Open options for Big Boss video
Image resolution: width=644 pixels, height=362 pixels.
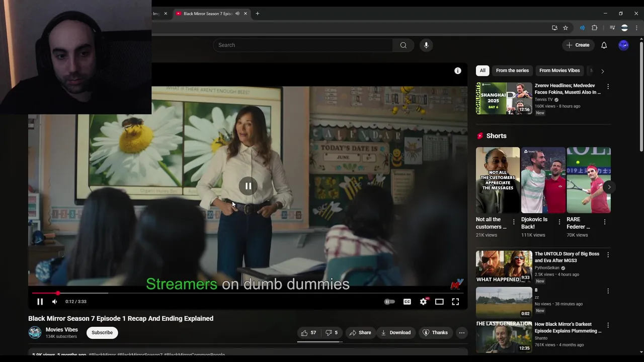(x=608, y=255)
